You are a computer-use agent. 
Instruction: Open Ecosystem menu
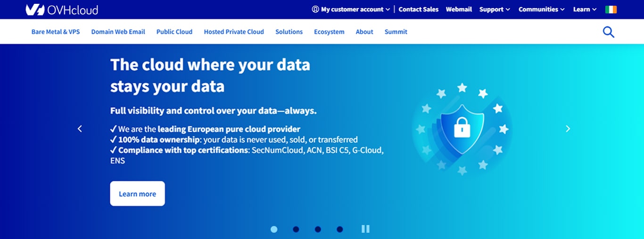point(329,32)
